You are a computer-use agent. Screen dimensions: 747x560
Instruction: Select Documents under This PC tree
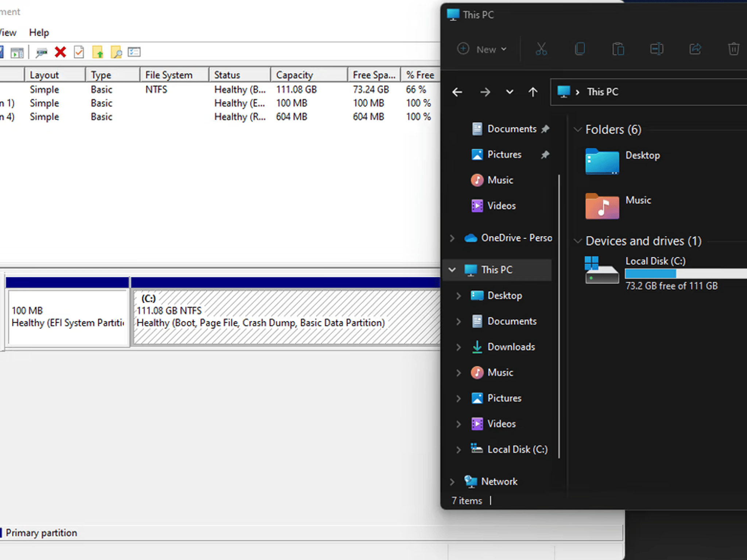[x=512, y=322]
